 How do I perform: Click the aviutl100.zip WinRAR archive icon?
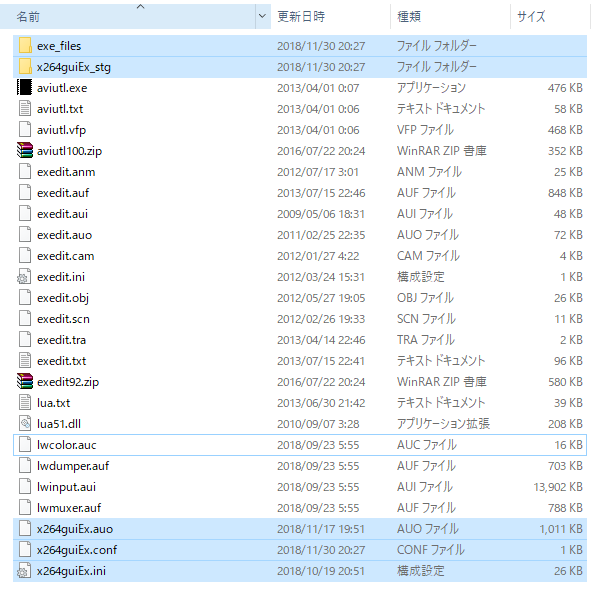(x=25, y=151)
